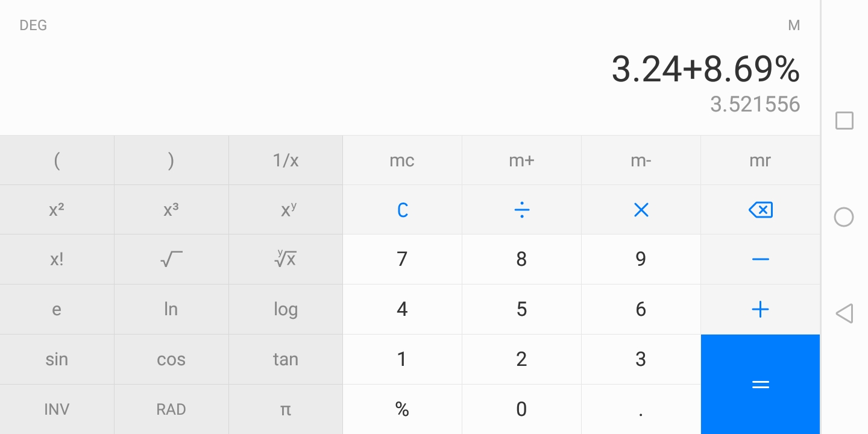This screenshot has width=868, height=434.
Task: Switch angle mode with RAD key
Action: coord(171,409)
